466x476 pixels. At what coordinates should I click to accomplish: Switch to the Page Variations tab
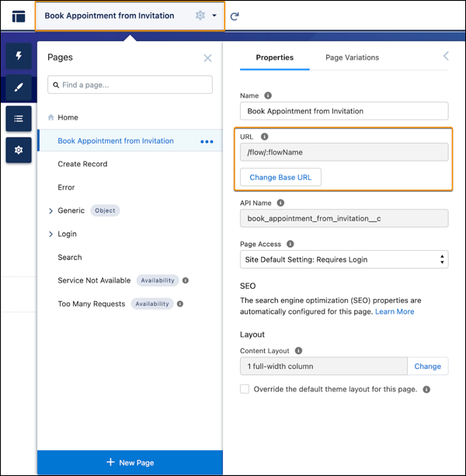click(352, 57)
